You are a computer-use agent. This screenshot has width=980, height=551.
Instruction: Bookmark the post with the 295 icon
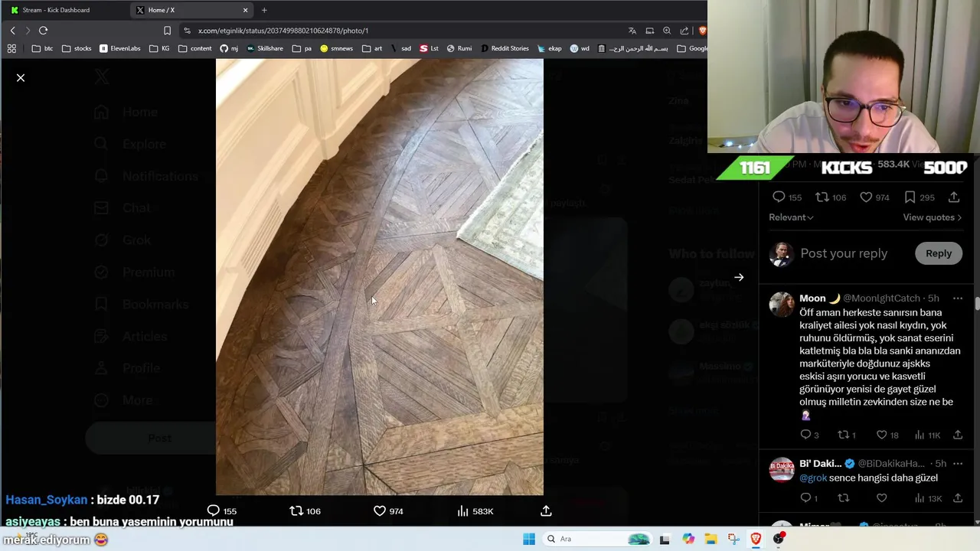910,197
